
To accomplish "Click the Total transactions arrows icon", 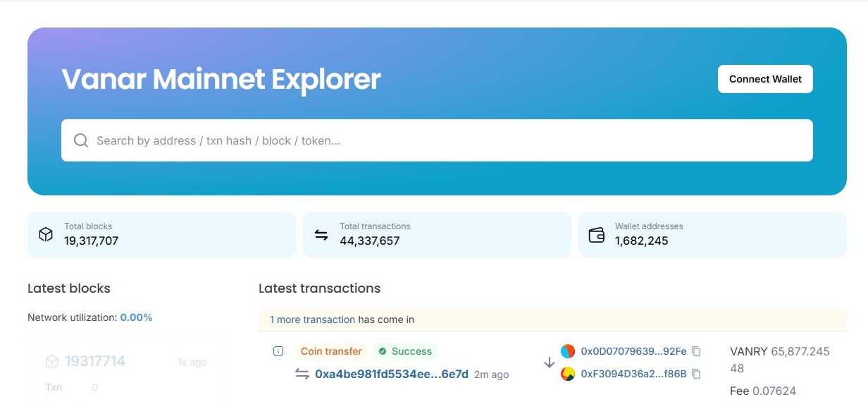I will click(321, 235).
